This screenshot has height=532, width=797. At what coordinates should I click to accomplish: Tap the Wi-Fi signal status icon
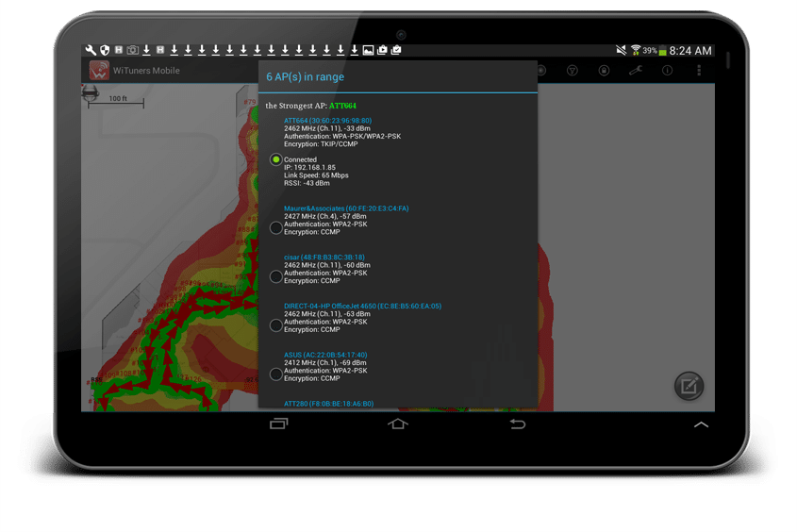tap(636, 50)
